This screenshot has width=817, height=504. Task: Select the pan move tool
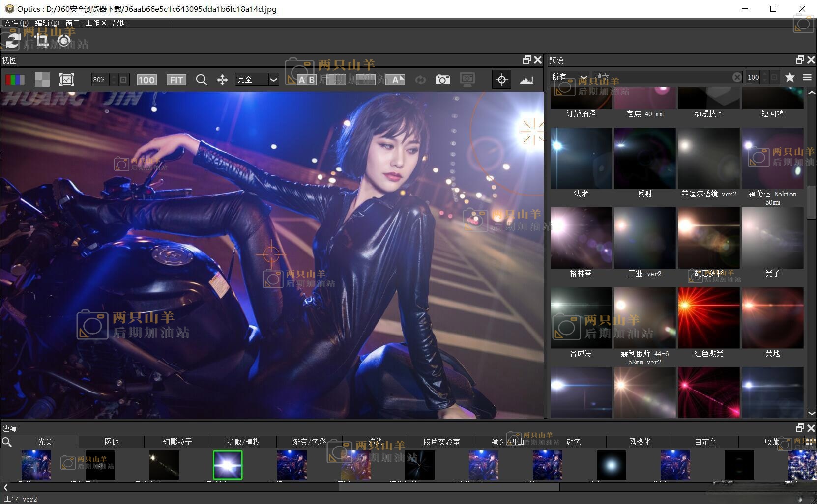222,80
